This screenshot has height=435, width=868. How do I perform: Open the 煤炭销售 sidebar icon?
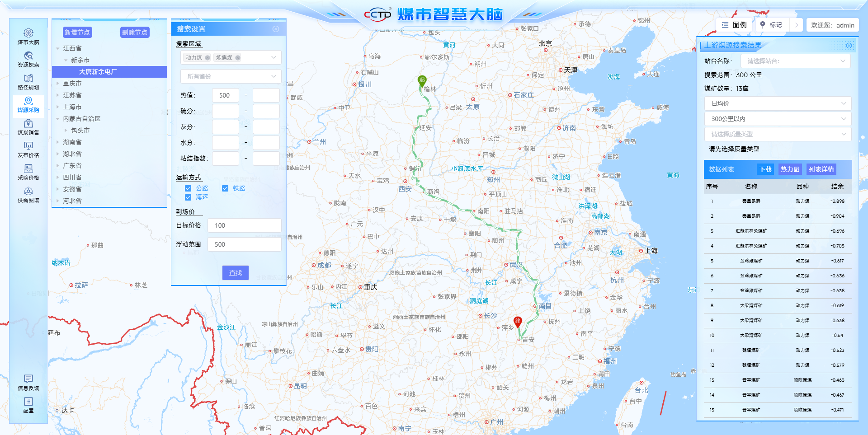click(x=28, y=126)
